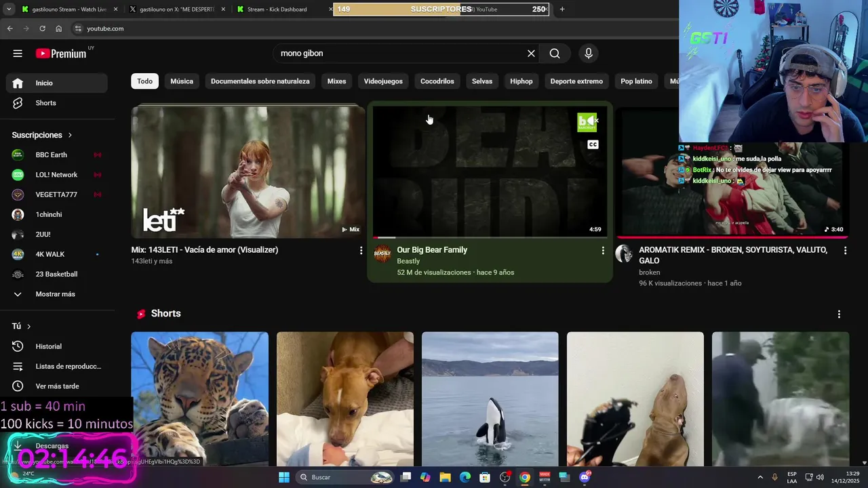Go back with the browser back arrow
868x488 pixels.
point(9,28)
